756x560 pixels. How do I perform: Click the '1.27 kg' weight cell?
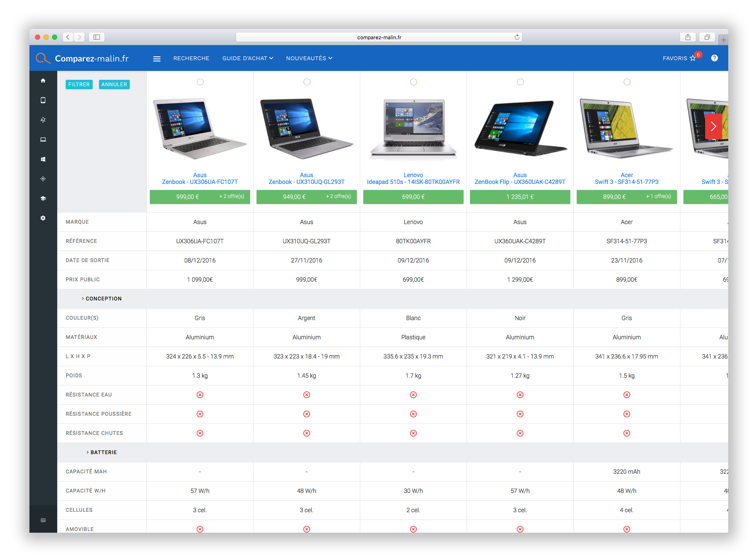pos(520,376)
